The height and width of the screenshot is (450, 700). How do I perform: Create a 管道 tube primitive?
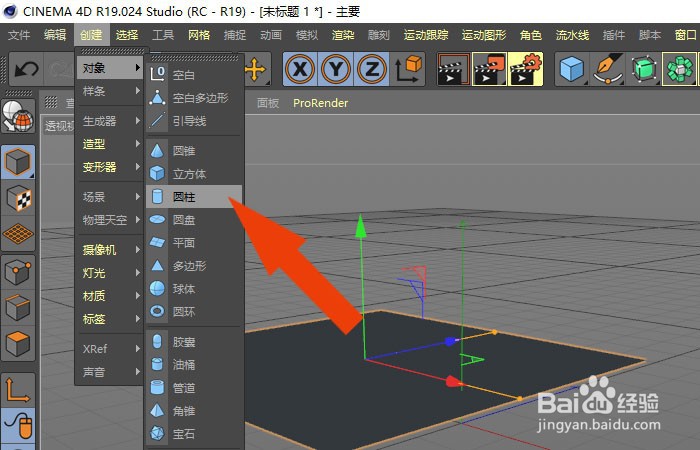point(194,388)
